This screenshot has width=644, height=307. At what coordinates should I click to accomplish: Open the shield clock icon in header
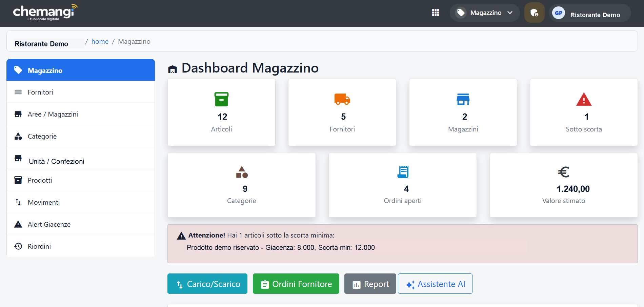click(535, 13)
